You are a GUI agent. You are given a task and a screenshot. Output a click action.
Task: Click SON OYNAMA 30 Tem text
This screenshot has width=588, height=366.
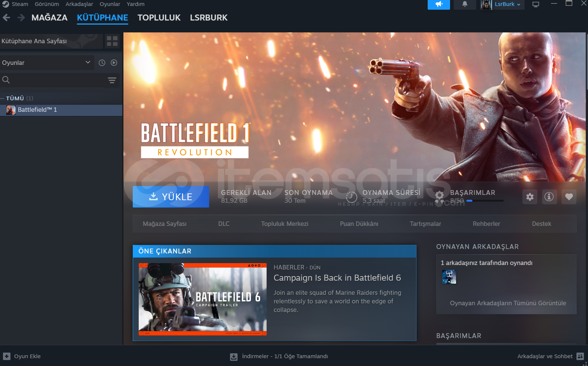308,196
